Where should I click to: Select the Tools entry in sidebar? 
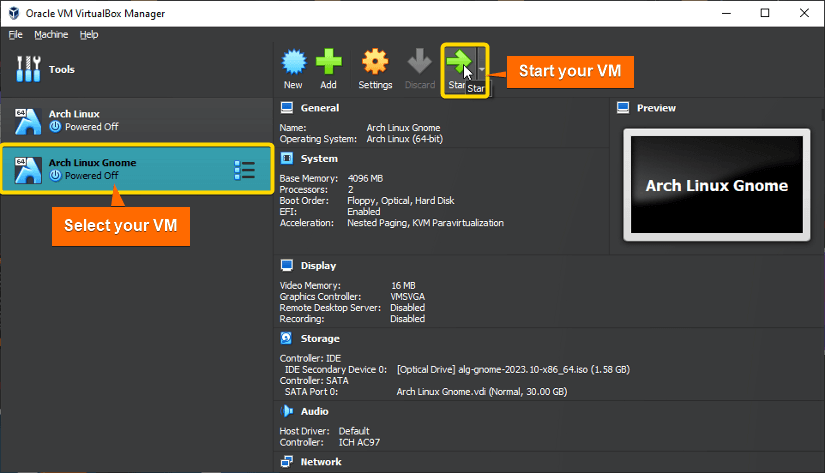click(x=137, y=69)
